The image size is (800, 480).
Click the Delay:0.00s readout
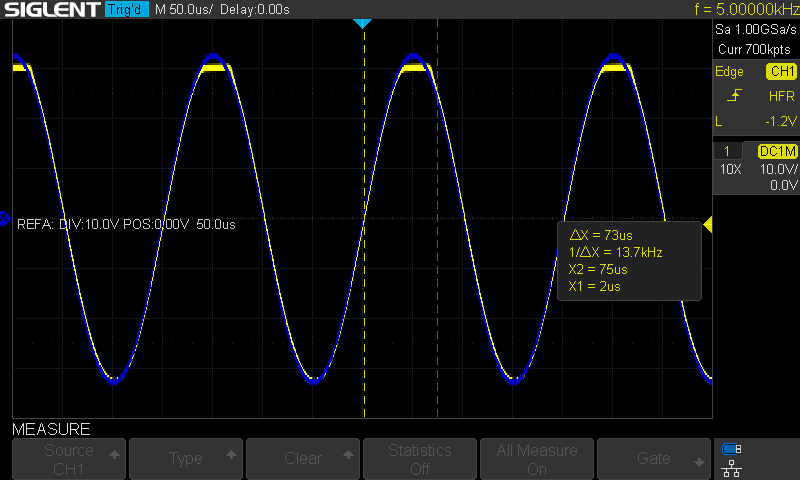255,9
